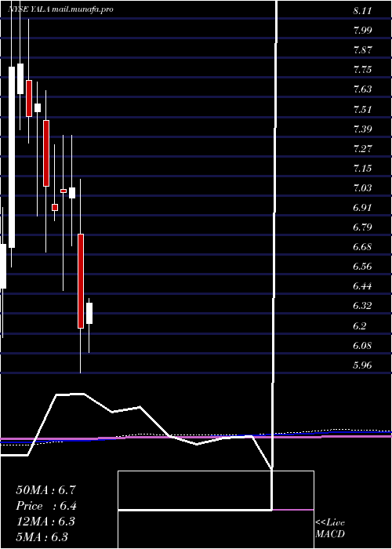The height and width of the screenshot is (549, 392).
Task: Click the 7.15 price axis label
Action: pyautogui.click(x=362, y=169)
